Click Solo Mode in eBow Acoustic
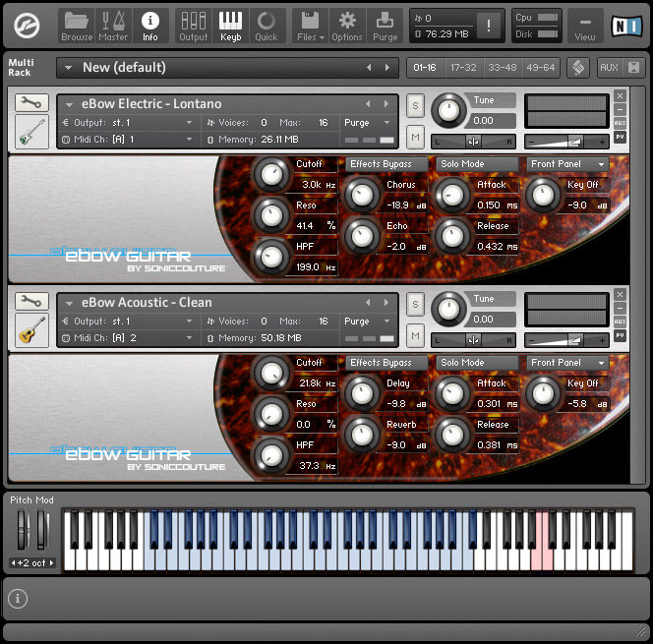The height and width of the screenshot is (644, 653). [x=477, y=363]
